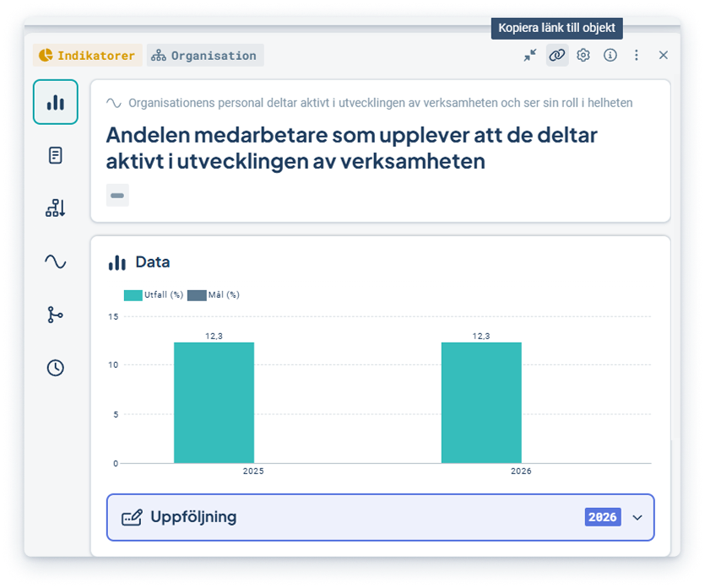The image size is (705, 588).
Task: Select the wave curve sidebar icon
Action: point(56,262)
